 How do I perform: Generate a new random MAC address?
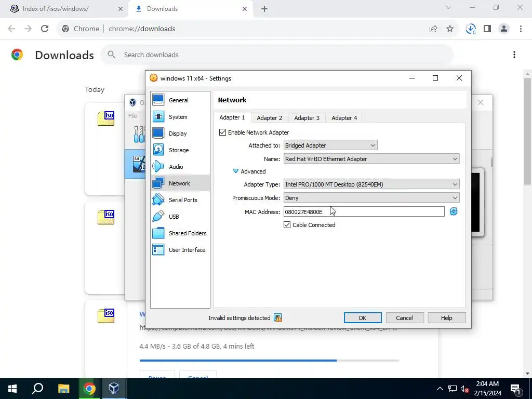click(453, 211)
